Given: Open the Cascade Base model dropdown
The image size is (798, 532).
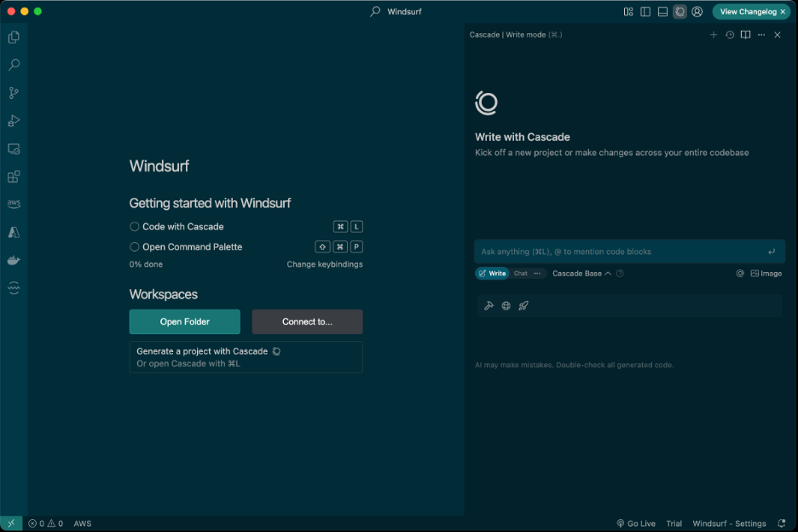Looking at the screenshot, I should click(x=581, y=274).
